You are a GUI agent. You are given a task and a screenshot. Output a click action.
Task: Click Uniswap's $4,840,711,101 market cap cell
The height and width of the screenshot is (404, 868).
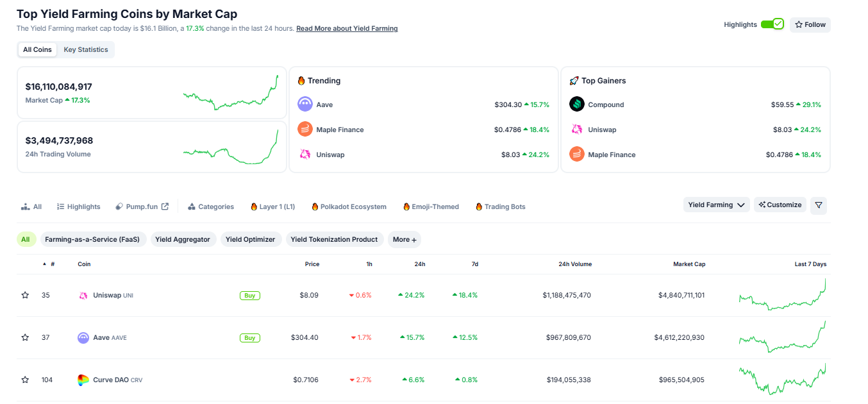681,296
